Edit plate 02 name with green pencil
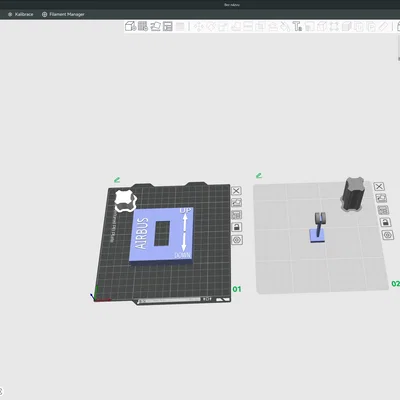The image size is (400, 400). [x=259, y=175]
